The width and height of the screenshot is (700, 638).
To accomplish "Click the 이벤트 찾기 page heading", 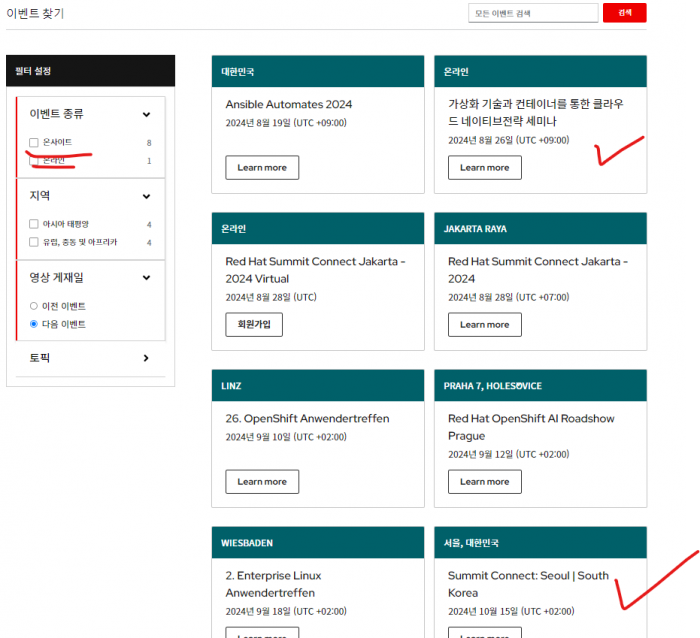I will (x=35, y=13).
